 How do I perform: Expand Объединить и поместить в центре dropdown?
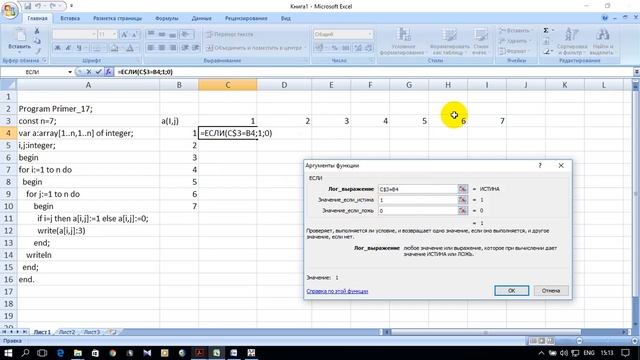(305, 48)
